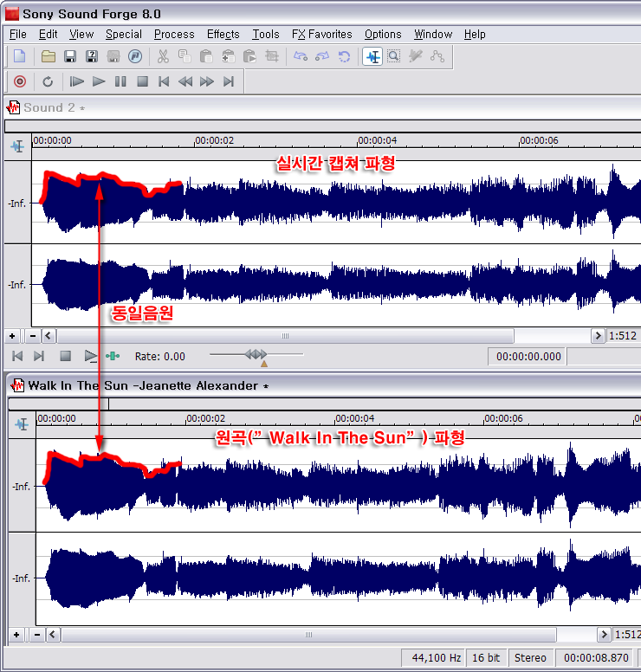Cut selection with scissors icon

coord(163,56)
